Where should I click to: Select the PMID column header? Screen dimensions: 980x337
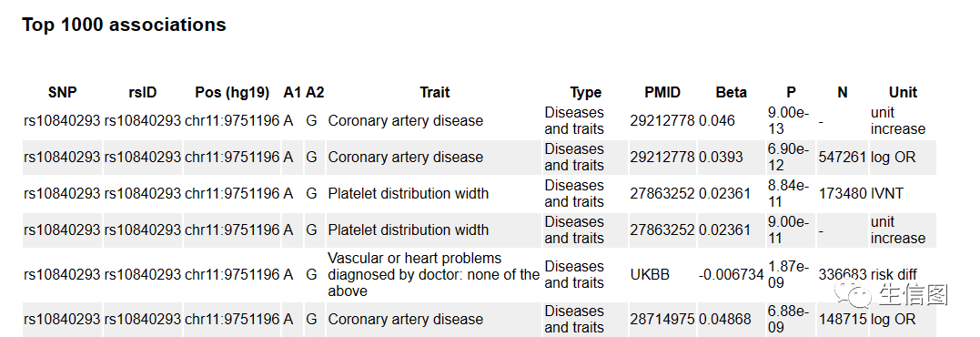click(x=662, y=93)
